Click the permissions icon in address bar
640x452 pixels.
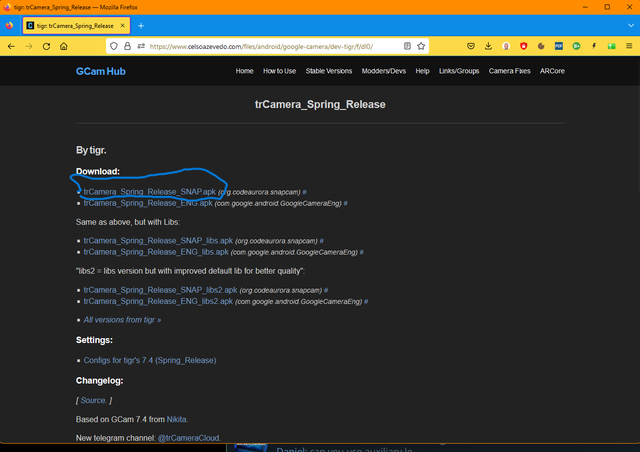(141, 46)
